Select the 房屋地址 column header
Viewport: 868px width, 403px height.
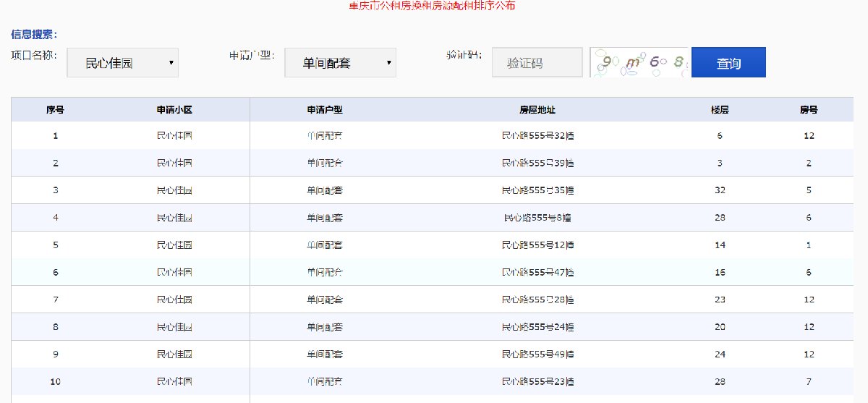537,110
